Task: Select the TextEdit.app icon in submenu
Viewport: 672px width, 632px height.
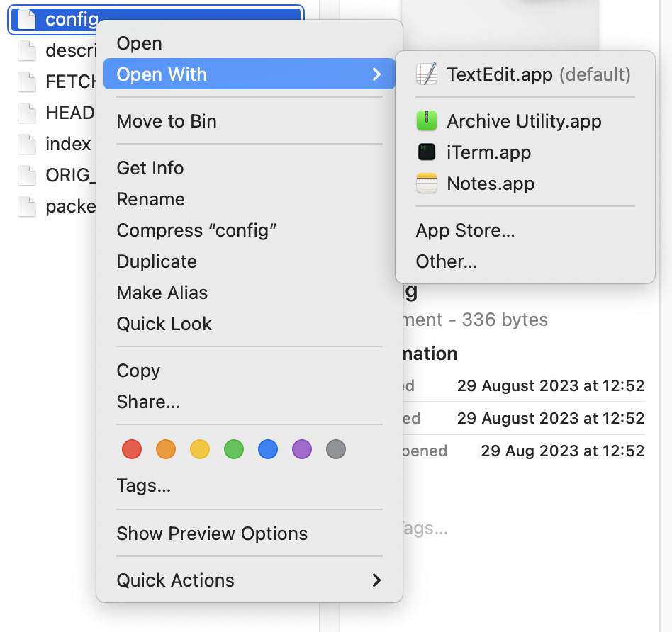Action: coord(426,74)
